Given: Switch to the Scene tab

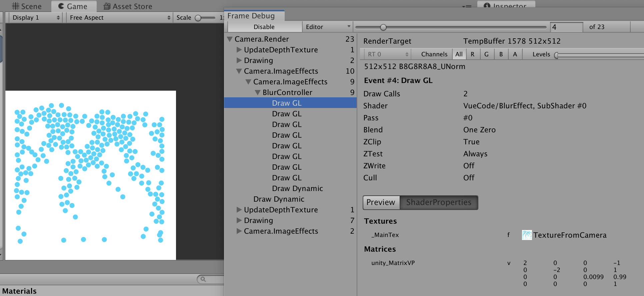Looking at the screenshot, I should tap(27, 6).
